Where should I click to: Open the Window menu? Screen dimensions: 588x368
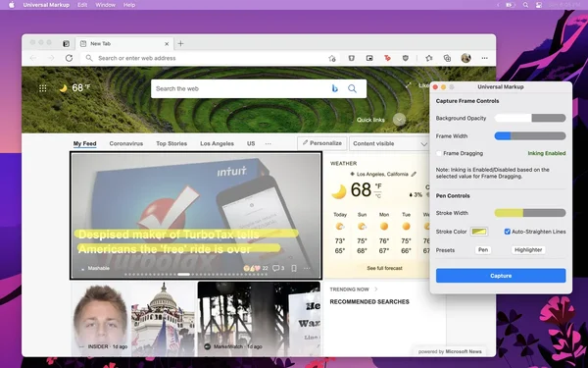click(106, 5)
